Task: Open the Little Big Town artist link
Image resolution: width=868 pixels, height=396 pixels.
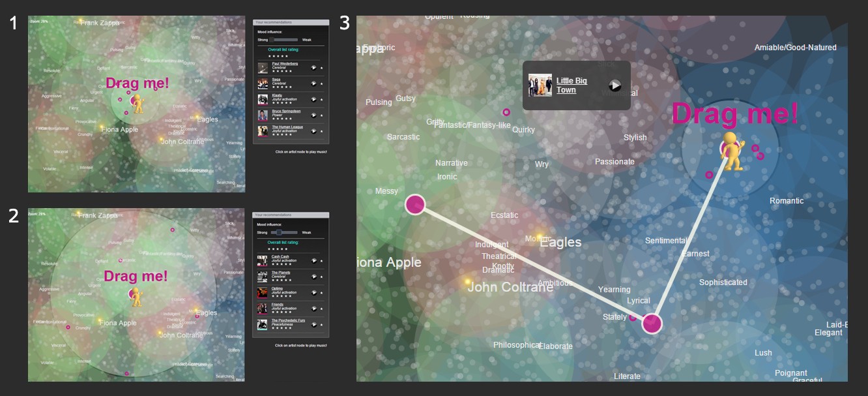Action: [571, 85]
